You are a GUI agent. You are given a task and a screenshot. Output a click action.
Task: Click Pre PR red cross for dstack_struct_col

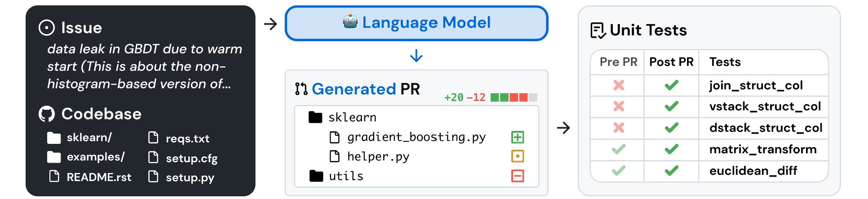619,128
